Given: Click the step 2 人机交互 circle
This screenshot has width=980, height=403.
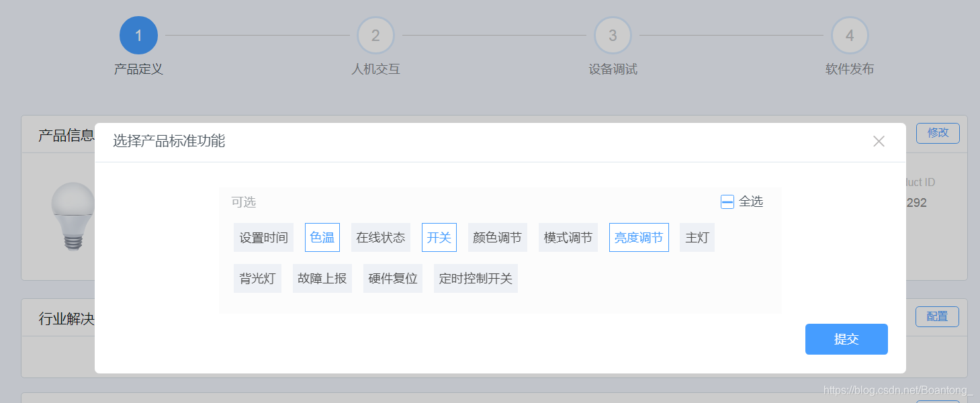Looking at the screenshot, I should pyautogui.click(x=375, y=35).
